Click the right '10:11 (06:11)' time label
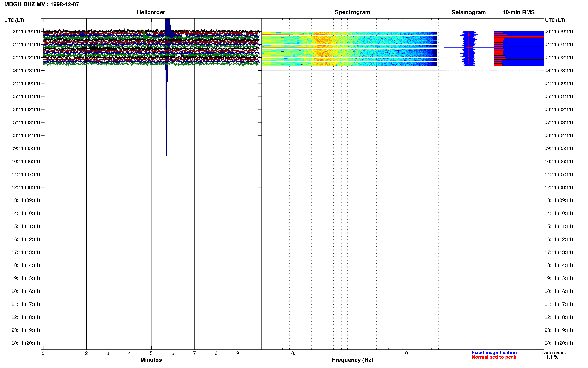Image resolution: width=588 pixels, height=368 pixels. pos(559,161)
